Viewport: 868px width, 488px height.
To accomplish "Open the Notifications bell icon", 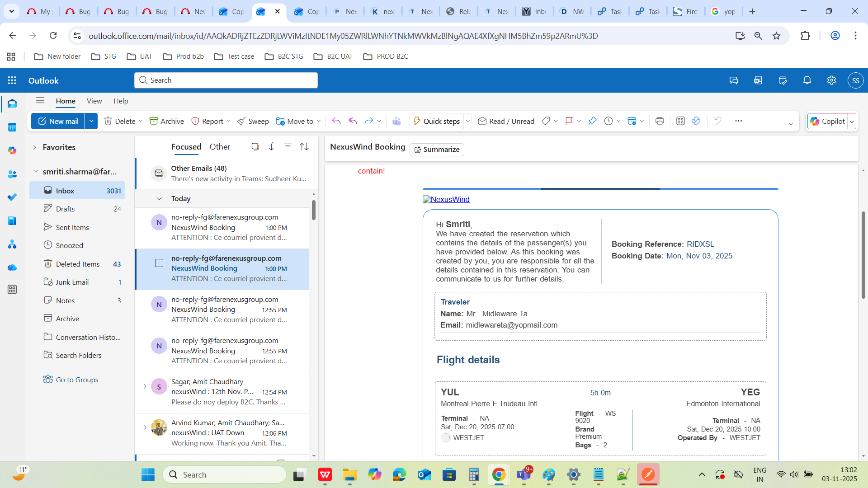I will (807, 80).
